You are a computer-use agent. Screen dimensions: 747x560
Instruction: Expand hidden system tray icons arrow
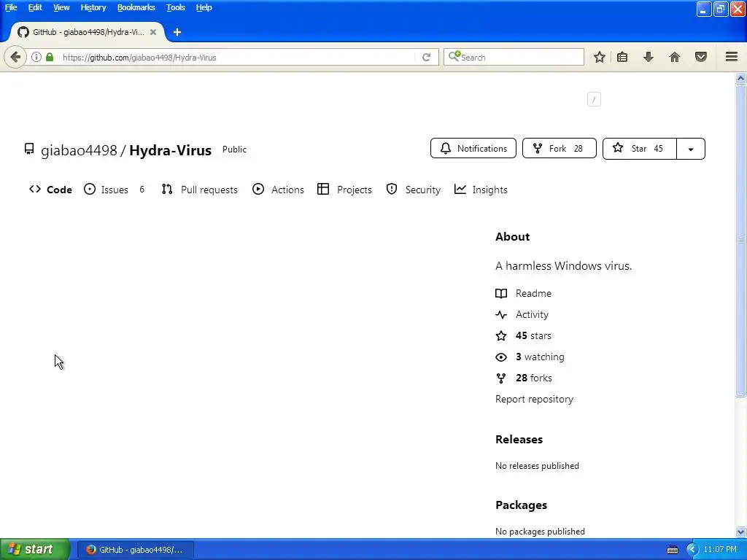click(x=692, y=550)
